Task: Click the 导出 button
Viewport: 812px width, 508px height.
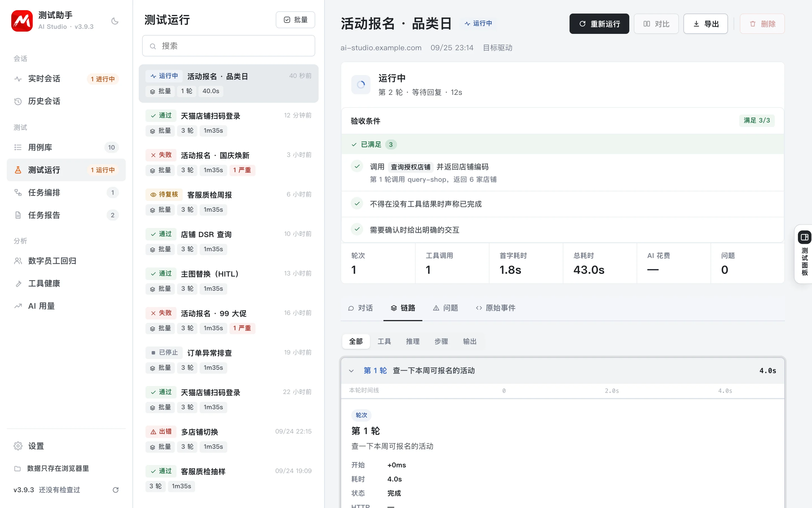Action: coord(706,24)
